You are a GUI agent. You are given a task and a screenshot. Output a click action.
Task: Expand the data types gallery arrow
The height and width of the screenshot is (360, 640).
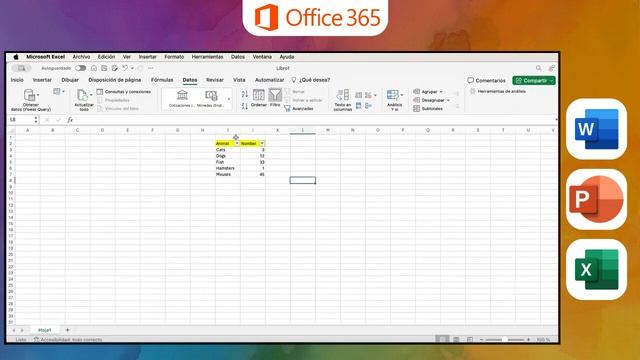[229, 99]
